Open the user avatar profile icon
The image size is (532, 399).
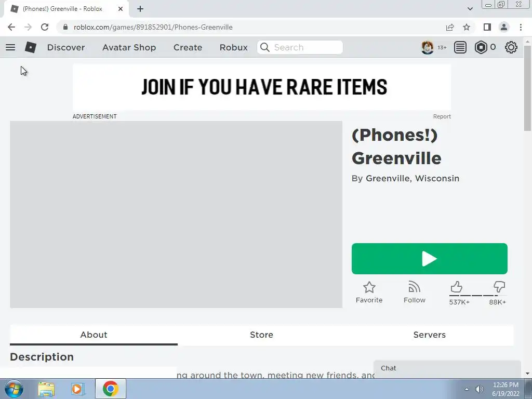[x=427, y=47]
